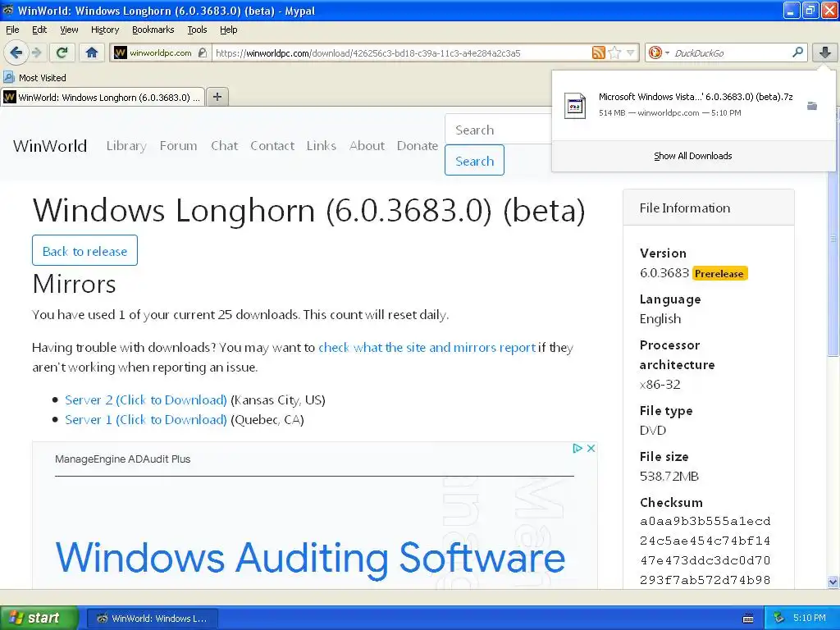
Task: Open the Links nav link
Action: (x=322, y=146)
